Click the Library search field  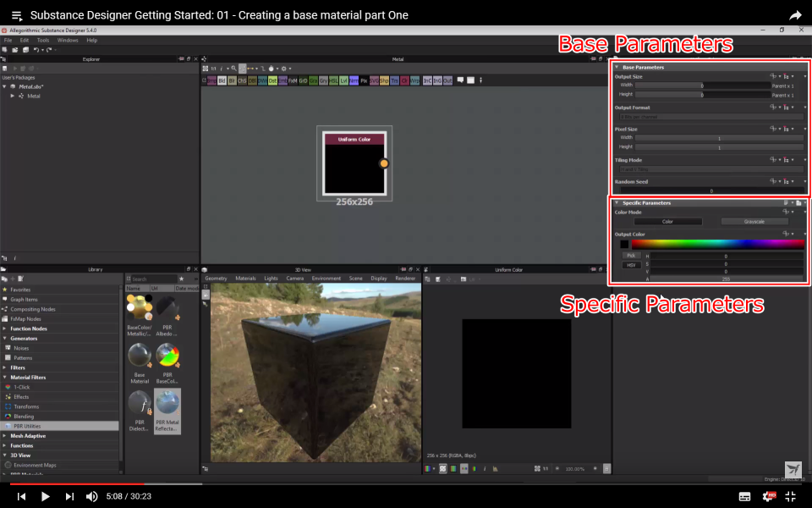tap(154, 279)
